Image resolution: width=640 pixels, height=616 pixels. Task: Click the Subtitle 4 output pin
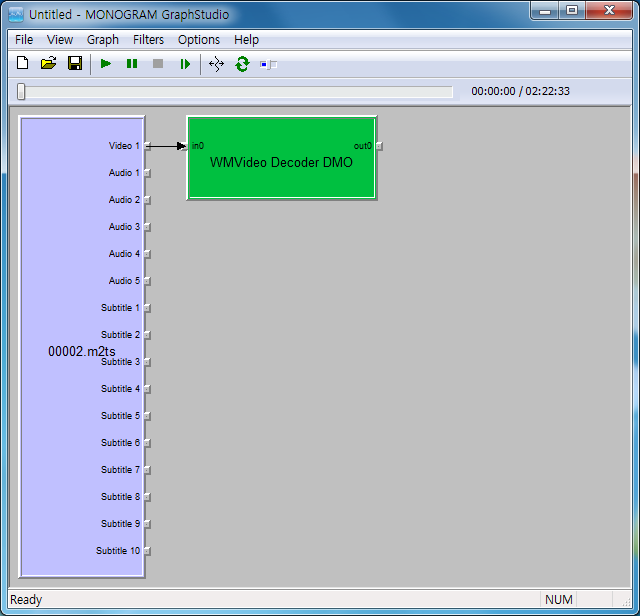pos(147,389)
